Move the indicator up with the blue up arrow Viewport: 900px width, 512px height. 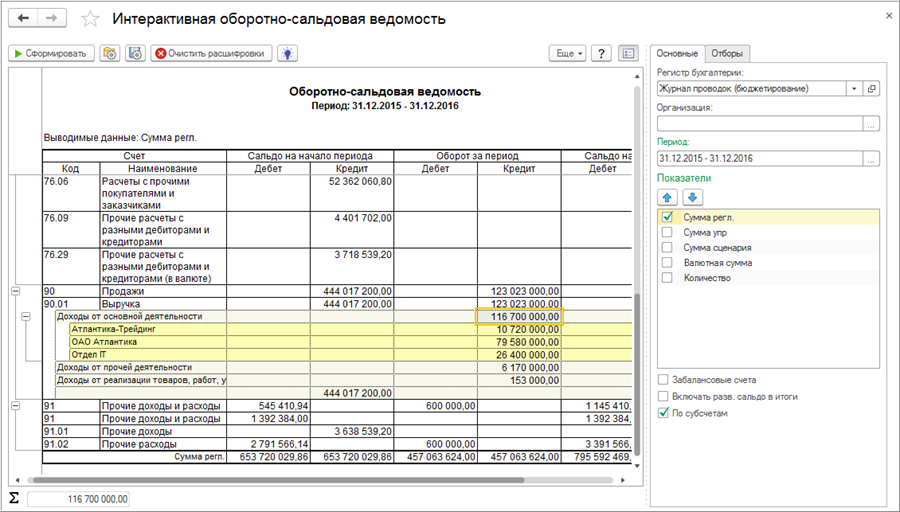click(667, 197)
